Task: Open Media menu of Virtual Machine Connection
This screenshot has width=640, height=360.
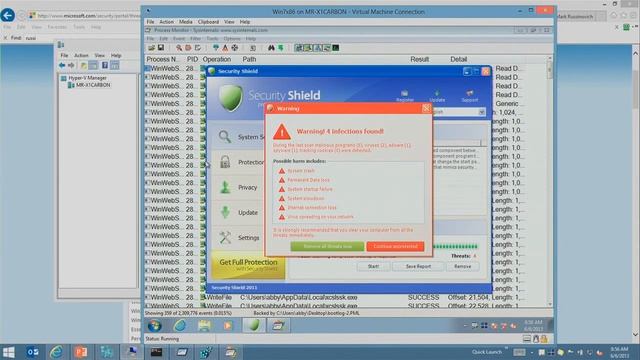Action: 185,22
